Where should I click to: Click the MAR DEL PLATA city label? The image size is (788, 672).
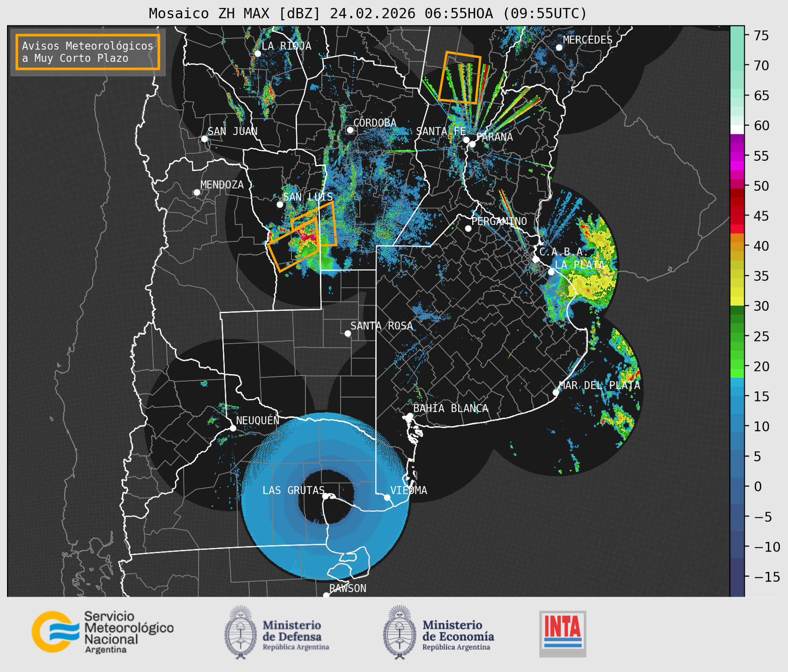(x=599, y=386)
